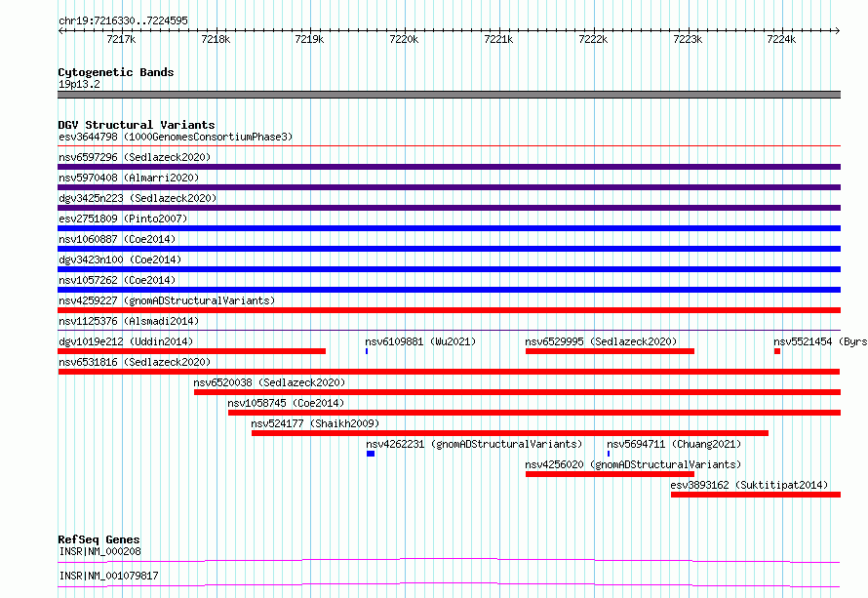Select the nsv6529995 Sedlazeck2020 red bar
The width and height of the screenshot is (868, 598).
coord(610,351)
